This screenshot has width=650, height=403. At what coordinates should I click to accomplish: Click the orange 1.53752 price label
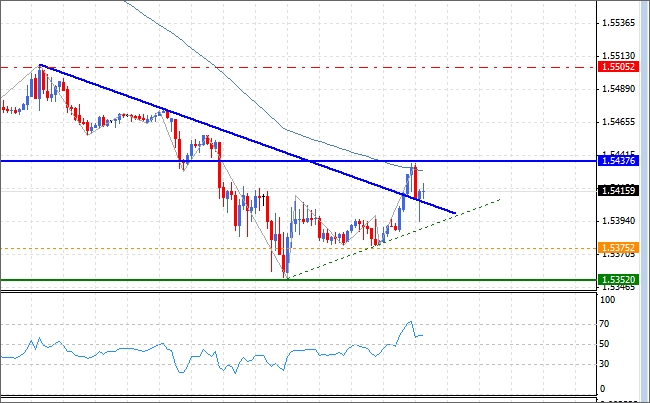(618, 248)
